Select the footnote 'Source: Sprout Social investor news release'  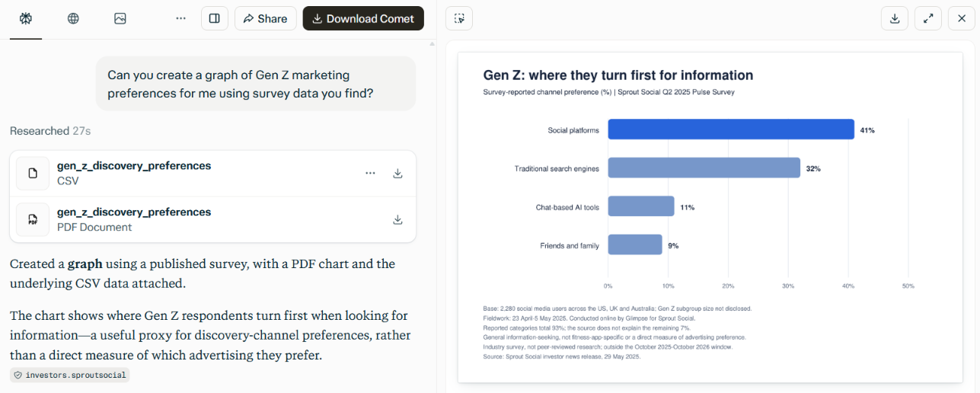point(562,356)
